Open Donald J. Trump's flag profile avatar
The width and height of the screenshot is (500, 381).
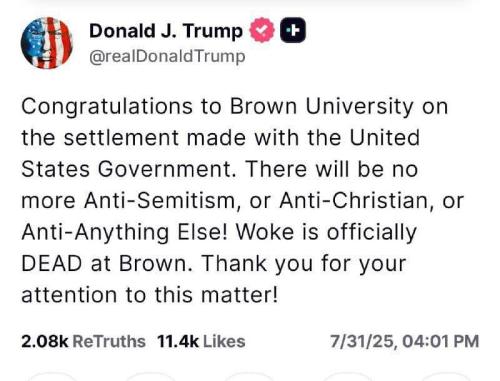coord(47,43)
